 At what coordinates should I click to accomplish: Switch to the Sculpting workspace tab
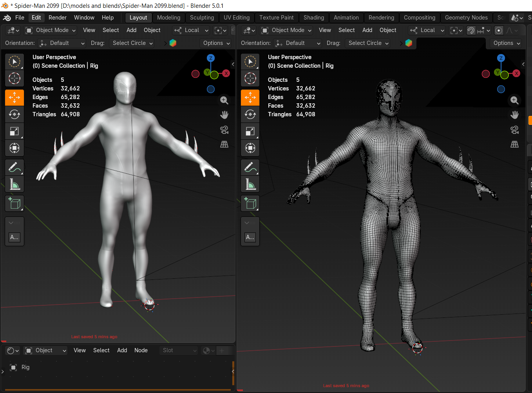(202, 18)
